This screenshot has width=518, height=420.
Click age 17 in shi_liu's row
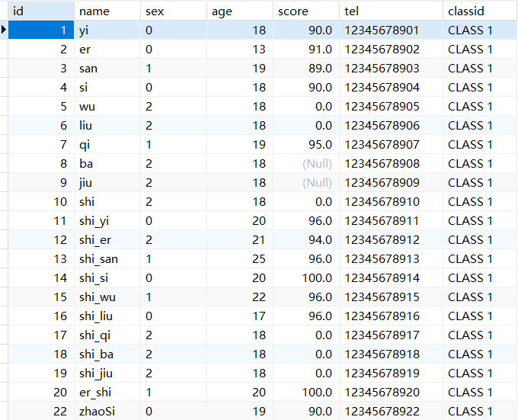pyautogui.click(x=240, y=316)
